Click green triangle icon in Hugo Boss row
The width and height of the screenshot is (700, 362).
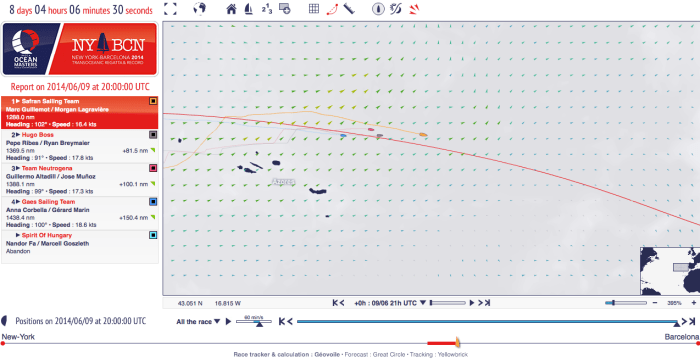[153, 150]
